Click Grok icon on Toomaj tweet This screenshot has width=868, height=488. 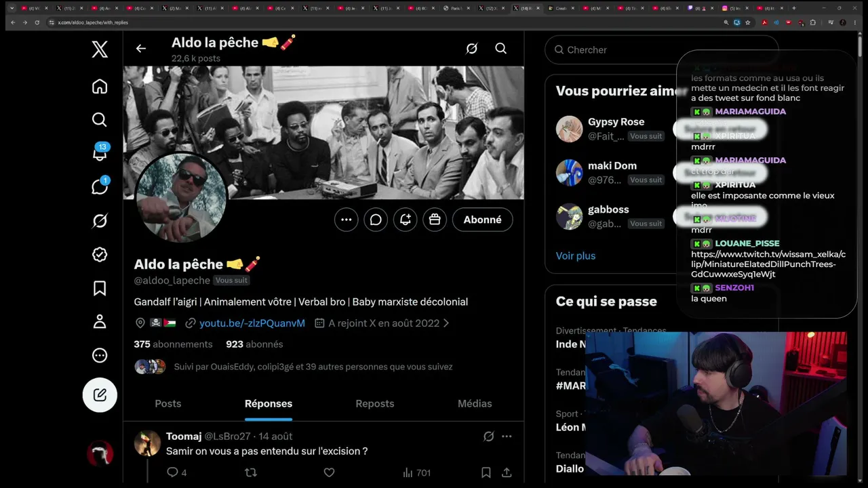pyautogui.click(x=488, y=436)
